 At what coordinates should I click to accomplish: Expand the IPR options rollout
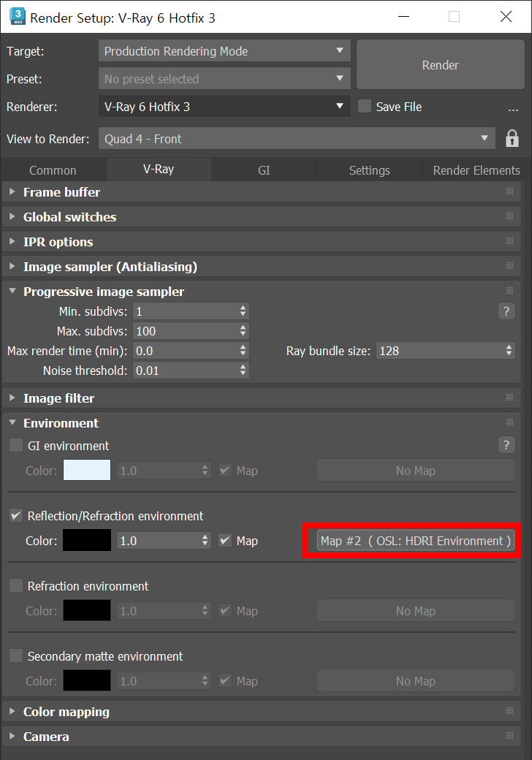pyautogui.click(x=12, y=241)
